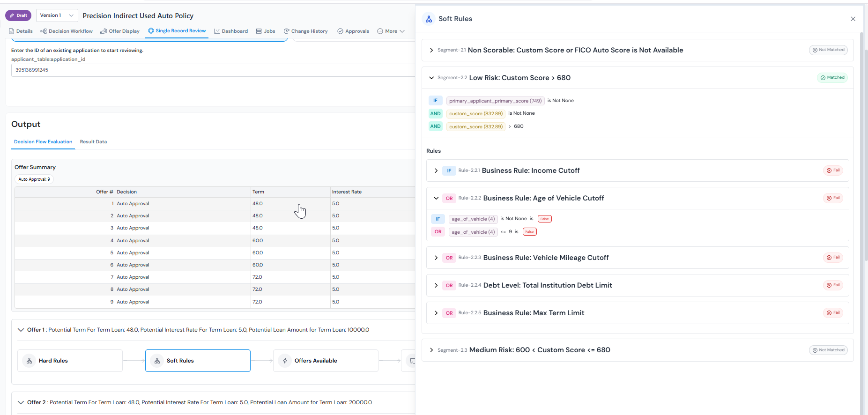Viewport: 868px width, 415px height.
Task: Expand Rule-2.2.1 Income Cutoff
Action: click(x=436, y=170)
